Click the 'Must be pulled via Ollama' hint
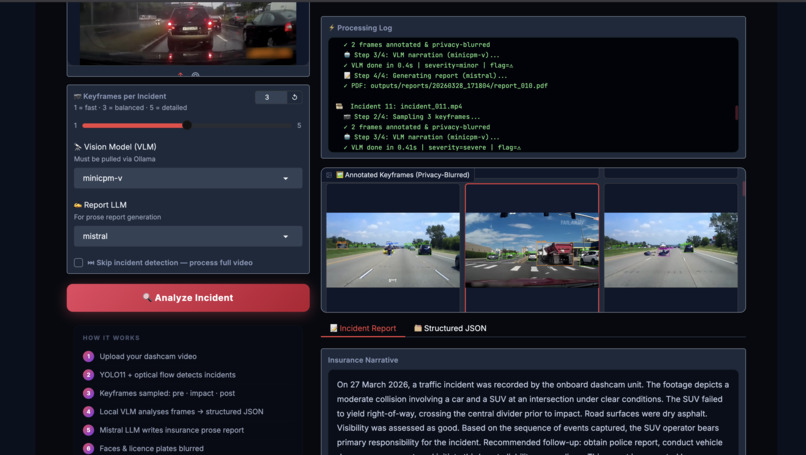Screen dimensions: 806x455 115,159
